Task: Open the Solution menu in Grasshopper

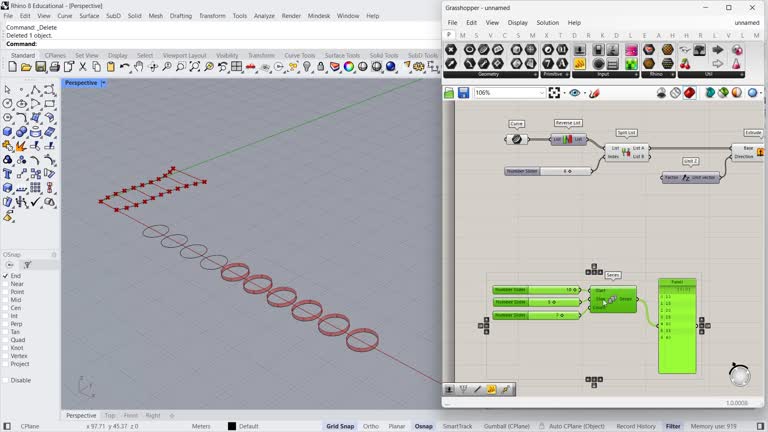Action: coord(547,22)
